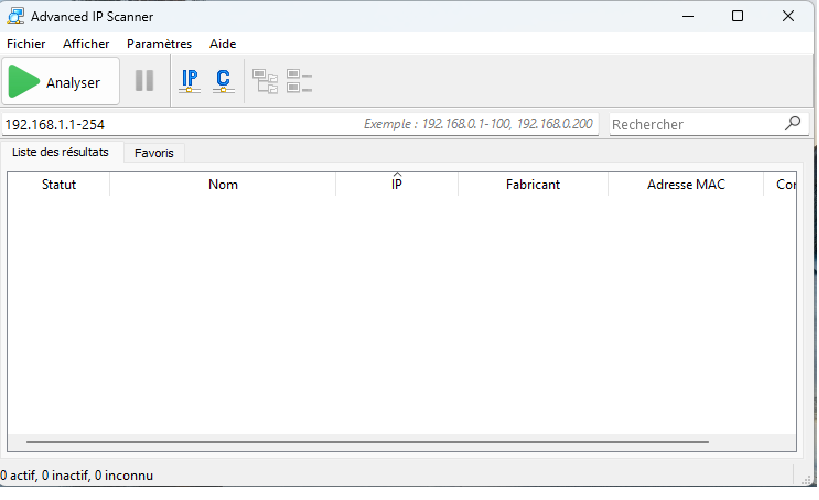This screenshot has height=500, width=819.
Task: Minimize the Advanced IP Scanner window
Action: coord(688,16)
